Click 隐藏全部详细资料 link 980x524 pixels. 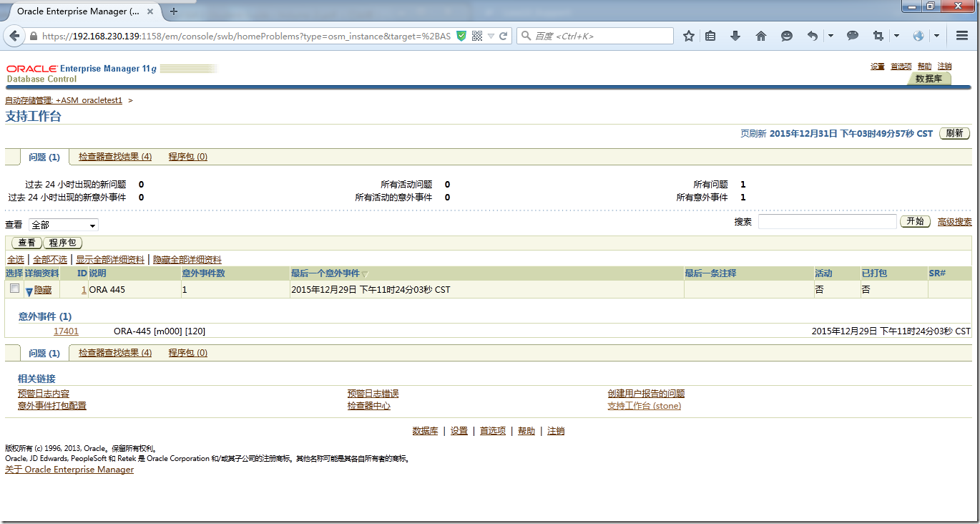(x=187, y=260)
